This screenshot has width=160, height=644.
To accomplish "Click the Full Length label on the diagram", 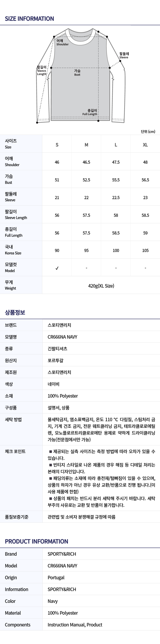I will [x=90, y=112].
